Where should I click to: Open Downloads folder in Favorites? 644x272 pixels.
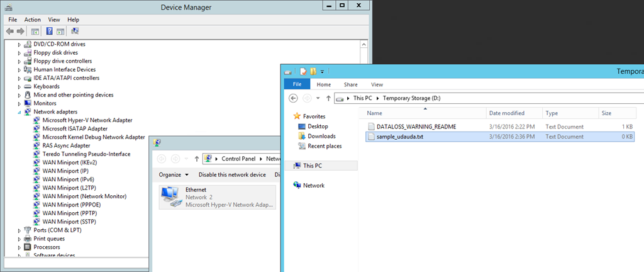321,136
